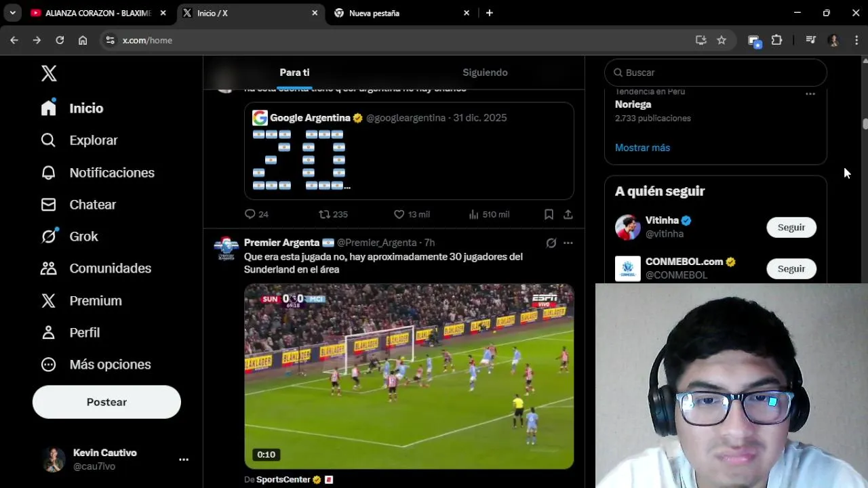Bookmark this page with star icon
This screenshot has width=868, height=488.
coord(722,40)
